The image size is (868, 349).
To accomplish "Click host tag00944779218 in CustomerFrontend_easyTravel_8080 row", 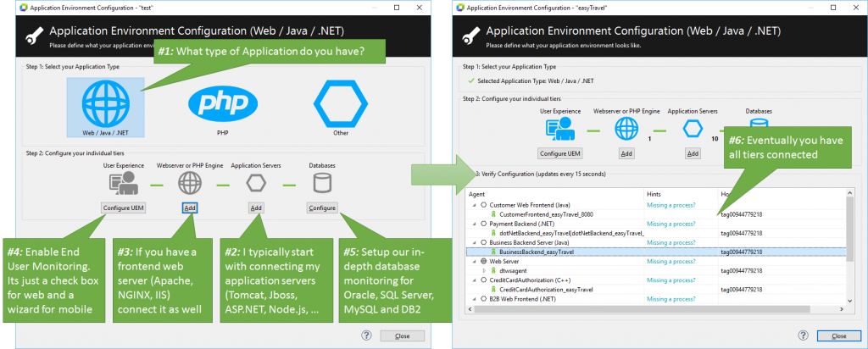I will (x=741, y=214).
